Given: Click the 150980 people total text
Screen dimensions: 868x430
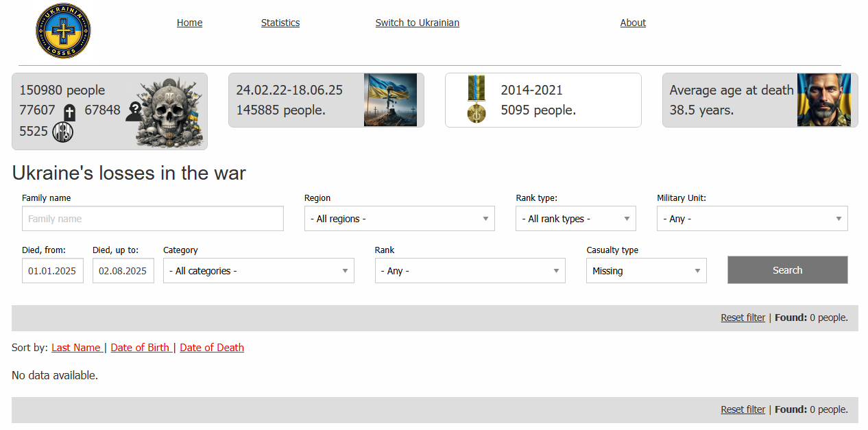Looking at the screenshot, I should 62,91.
